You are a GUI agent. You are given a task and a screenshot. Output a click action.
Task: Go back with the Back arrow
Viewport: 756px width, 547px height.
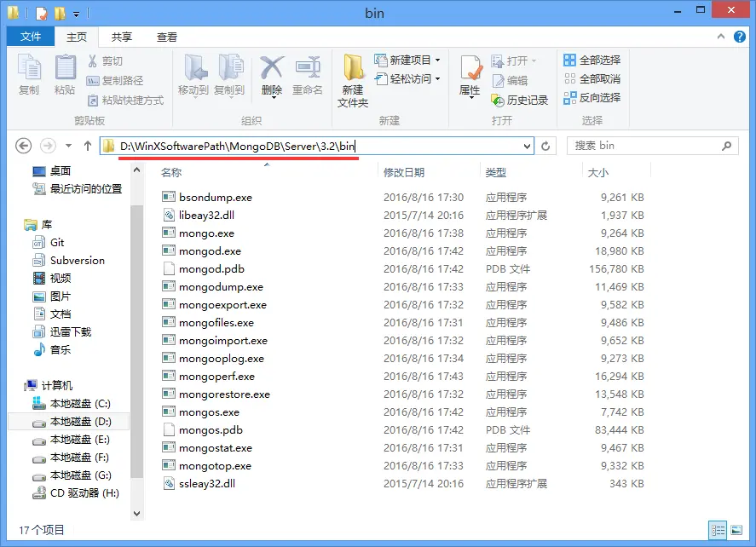(x=24, y=146)
